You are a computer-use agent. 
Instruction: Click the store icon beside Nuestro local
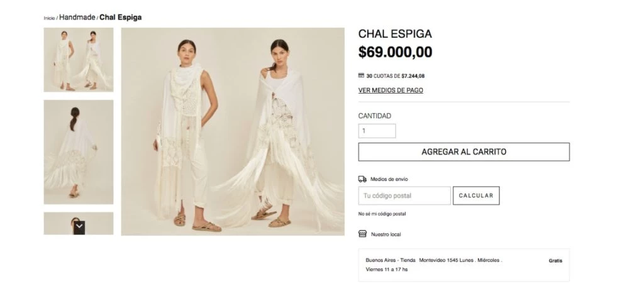pos(362,234)
